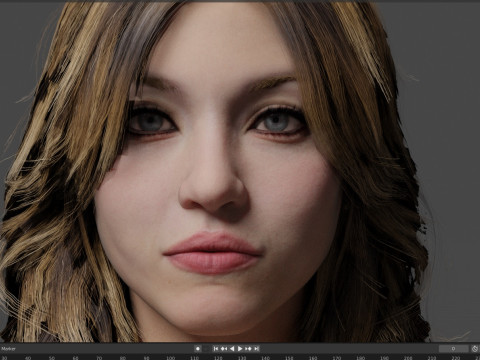480x360 pixels.
Task: Open the Marker menu in the timeline
Action: click(8, 349)
